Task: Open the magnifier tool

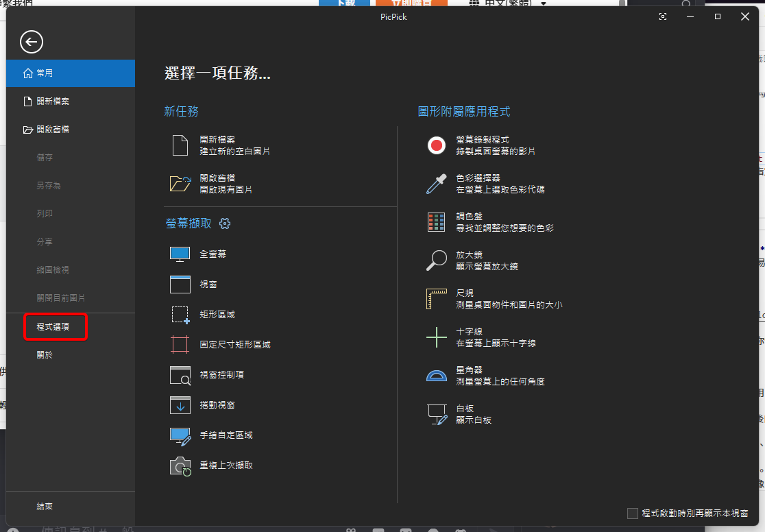Action: coord(436,261)
